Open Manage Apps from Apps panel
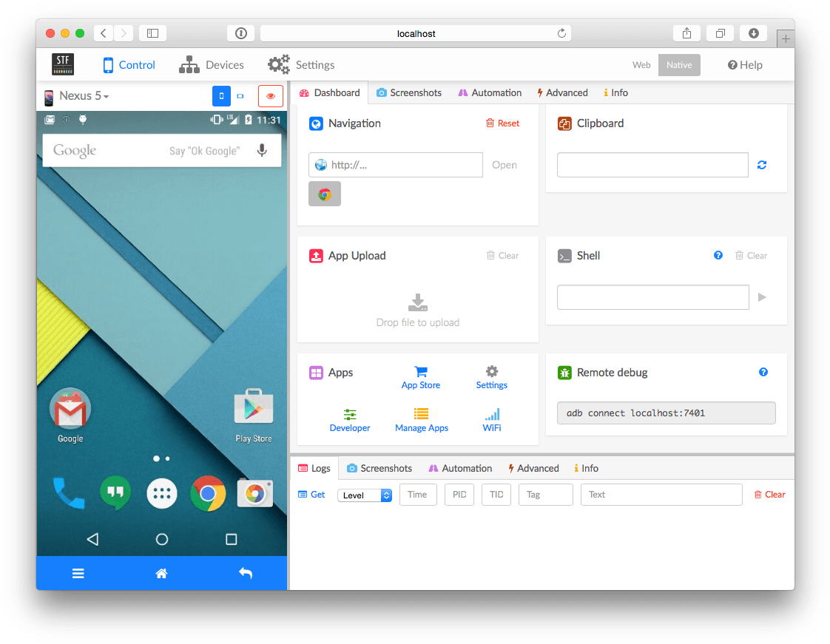The width and height of the screenshot is (830, 644). pos(422,421)
